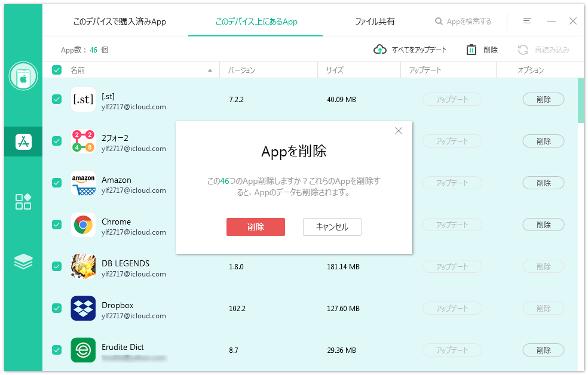Click version 7.2.2 of [.st]
Image resolution: width=588 pixels, height=375 pixels.
pyautogui.click(x=236, y=100)
